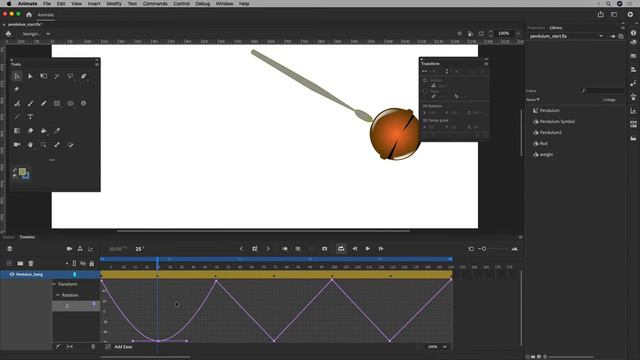Toggle the Skew radio in Transform panel
The width and height of the screenshot is (640, 360).
(425, 91)
